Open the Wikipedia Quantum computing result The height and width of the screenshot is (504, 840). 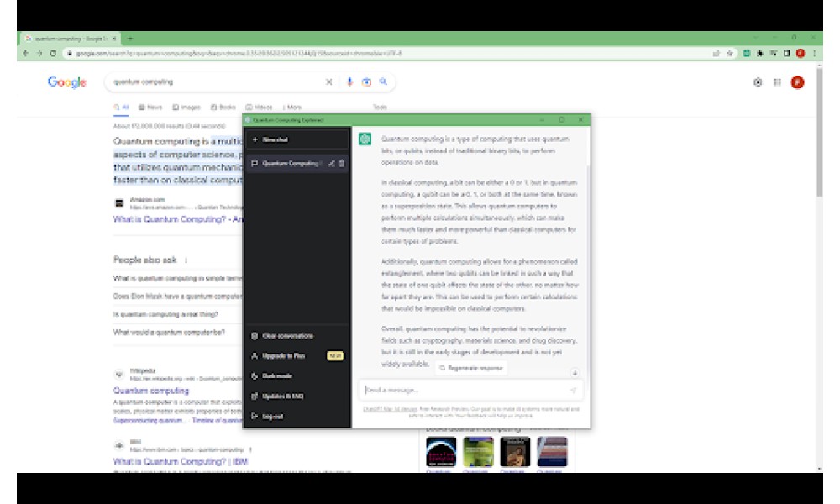[151, 391]
